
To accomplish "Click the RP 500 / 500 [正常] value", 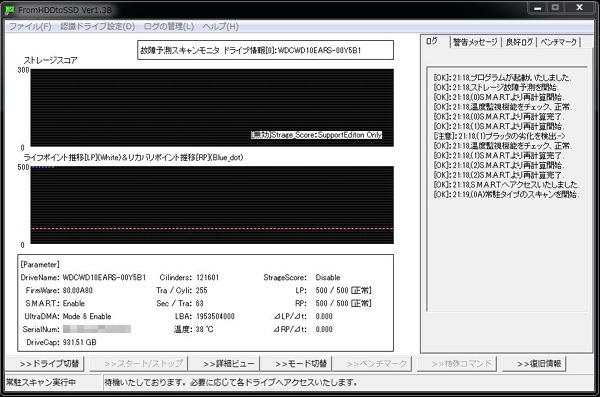I will pos(343,304).
